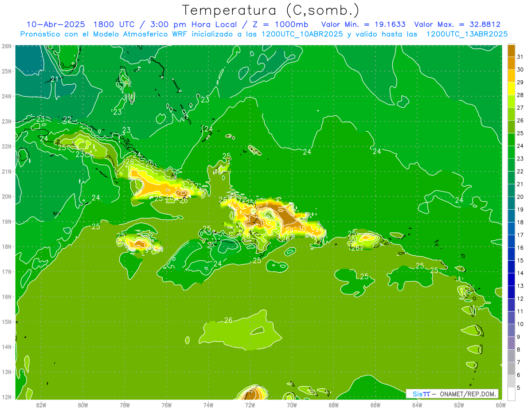Click the '30' contour label over Hispaniola
532x411 pixels.
pyautogui.click(x=301, y=229)
